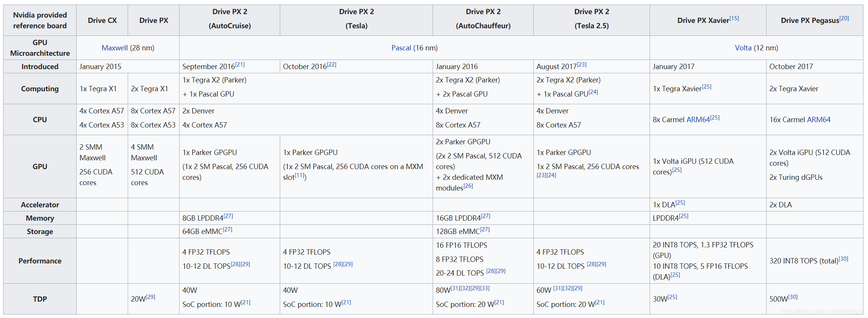Select the 'CPU' row header

click(40, 119)
